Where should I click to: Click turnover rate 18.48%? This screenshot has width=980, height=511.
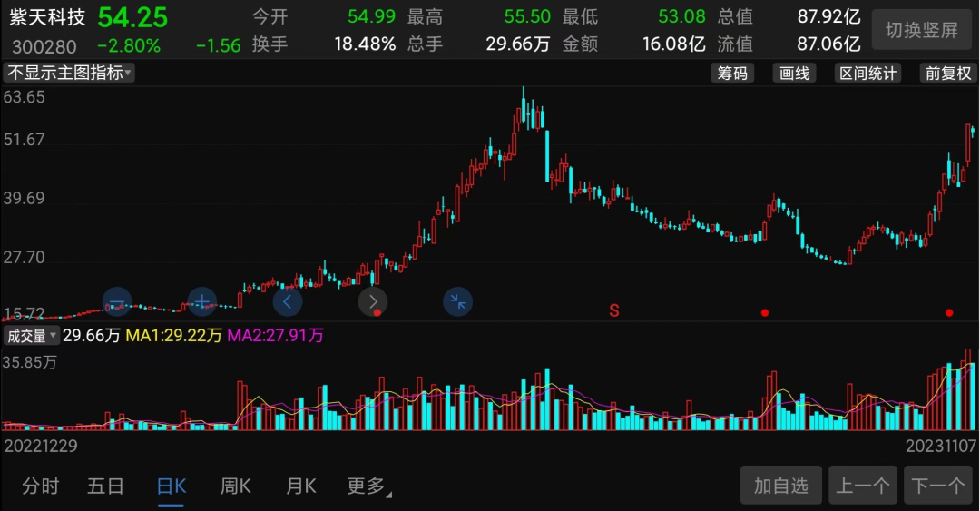pos(365,44)
